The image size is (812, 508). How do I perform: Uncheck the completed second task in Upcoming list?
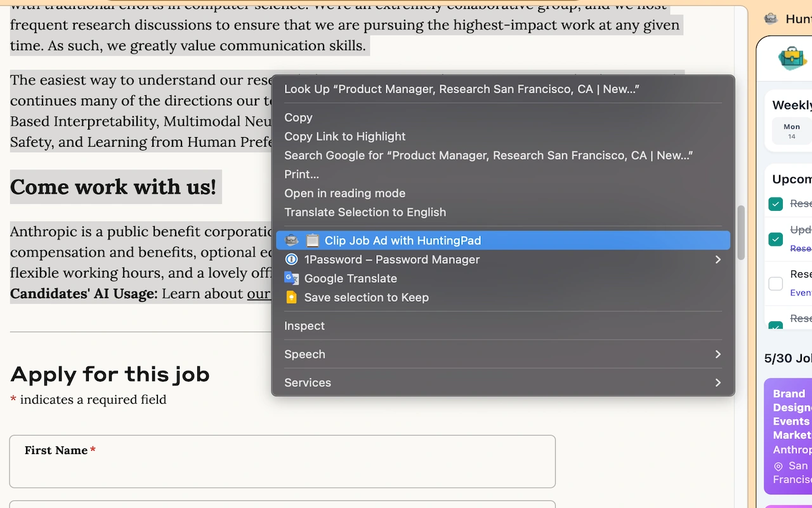coord(775,239)
